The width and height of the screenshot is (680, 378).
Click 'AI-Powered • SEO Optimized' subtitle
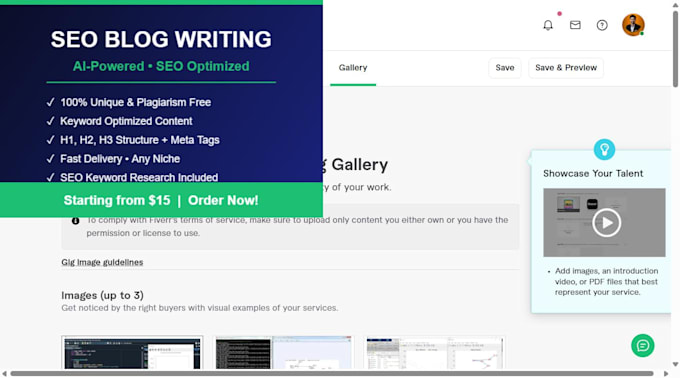click(x=161, y=66)
